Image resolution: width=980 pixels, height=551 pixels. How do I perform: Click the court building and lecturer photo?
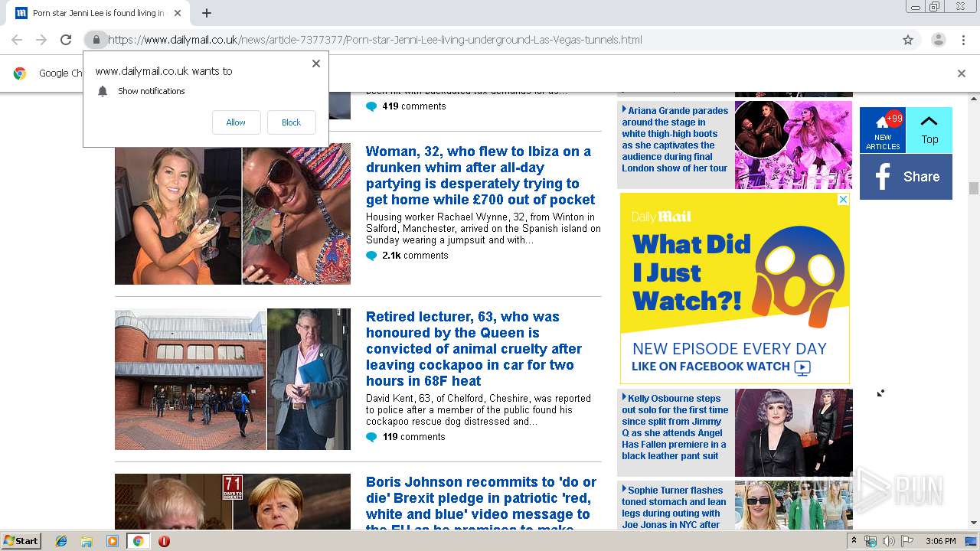coord(233,379)
